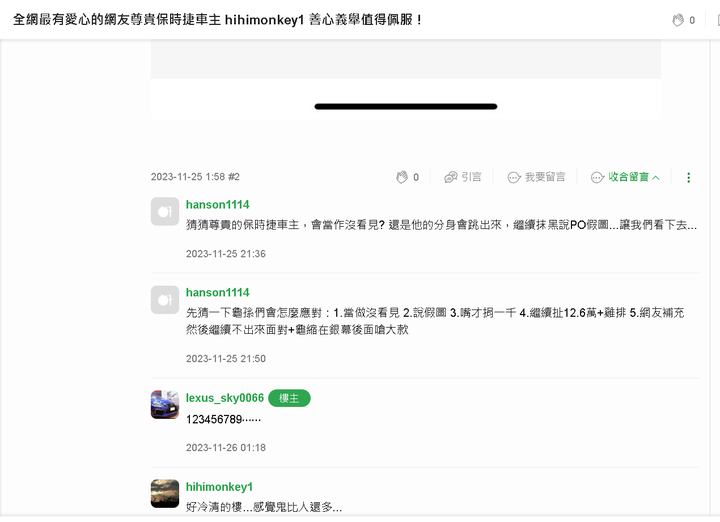
Task: Click the comment timestamp 2023-11-25 21:36
Action: click(226, 254)
